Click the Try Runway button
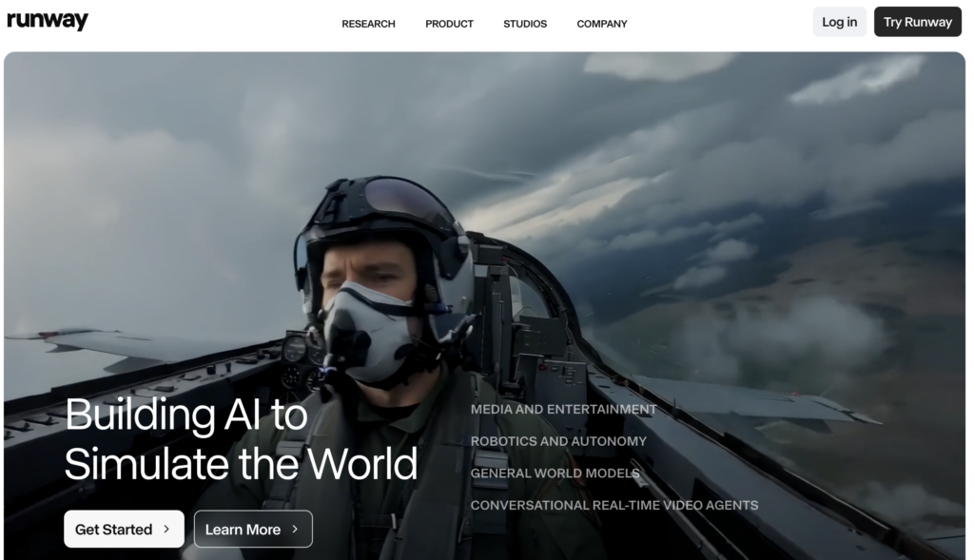 pos(917,22)
